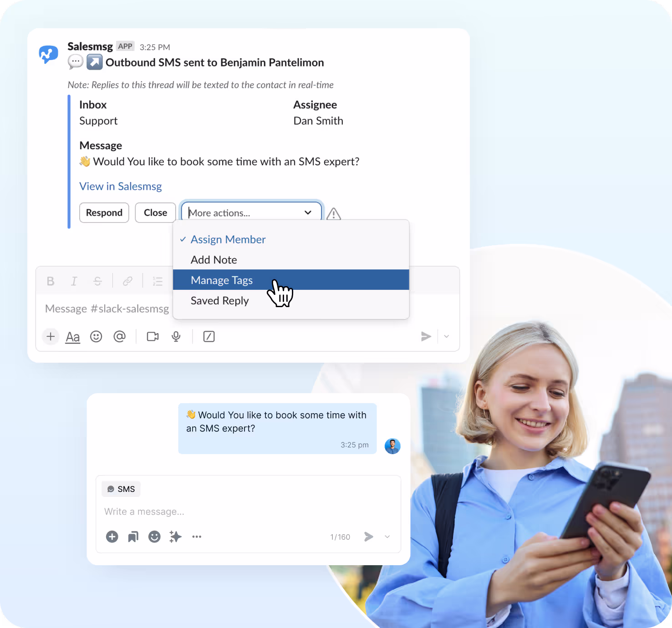Insert a link using the link icon
672x628 pixels.
pos(127,281)
